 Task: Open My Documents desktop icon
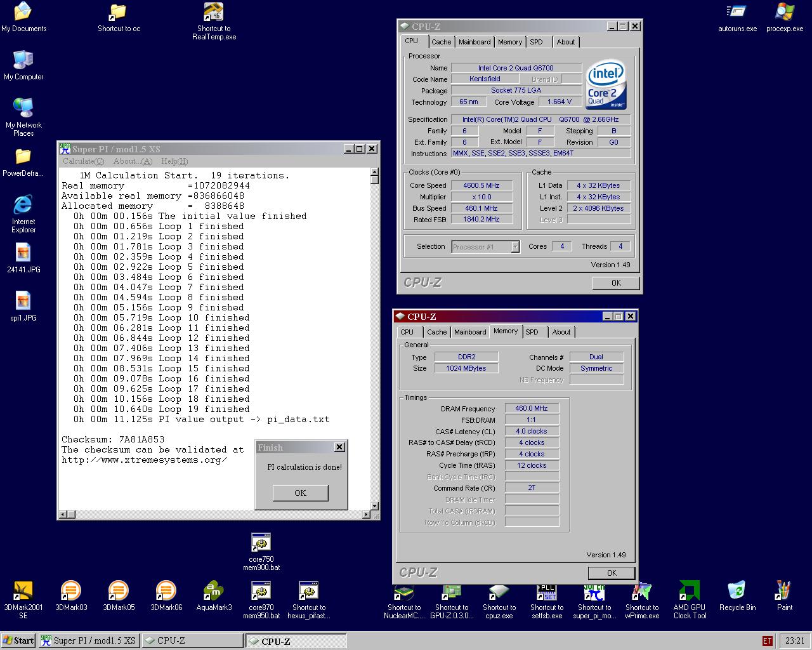pyautogui.click(x=23, y=17)
